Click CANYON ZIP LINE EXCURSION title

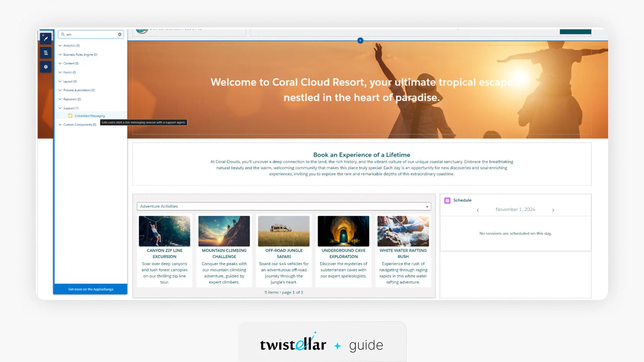point(164,254)
